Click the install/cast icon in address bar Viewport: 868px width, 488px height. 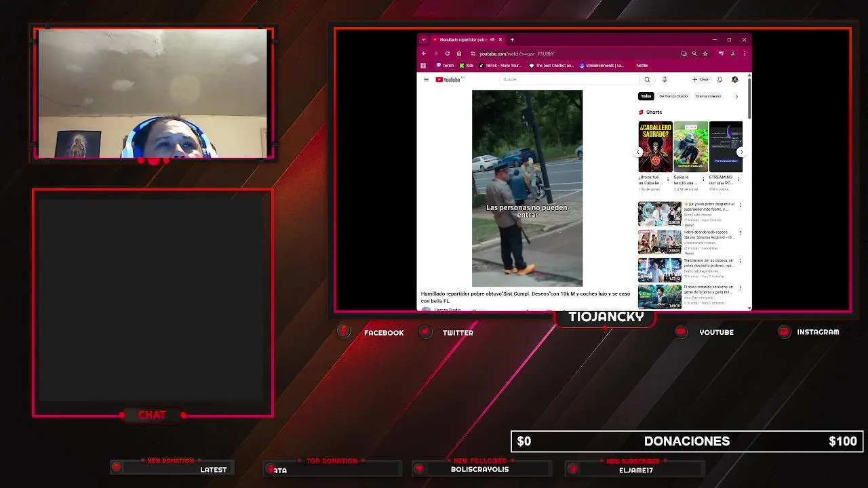tap(684, 54)
